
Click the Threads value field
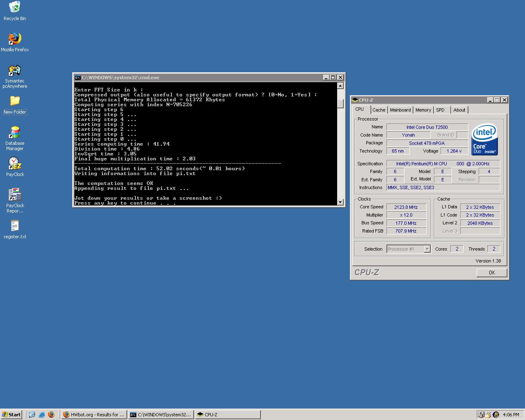coord(493,249)
